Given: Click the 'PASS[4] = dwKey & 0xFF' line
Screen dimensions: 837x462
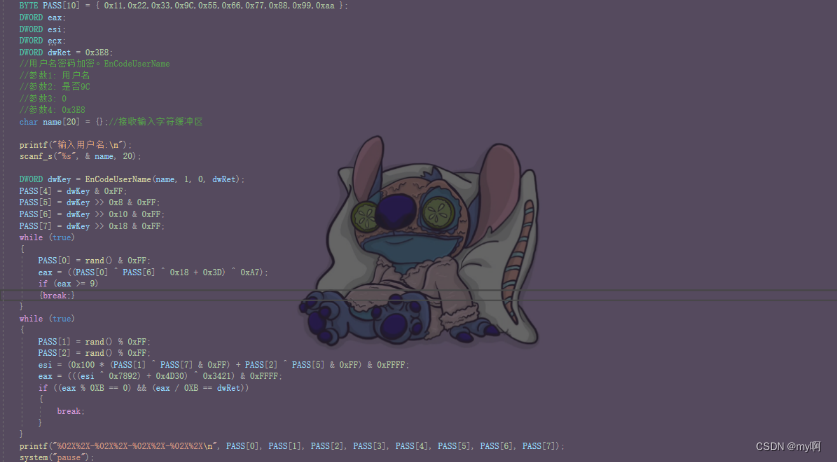Looking at the screenshot, I should pyautogui.click(x=73, y=191).
